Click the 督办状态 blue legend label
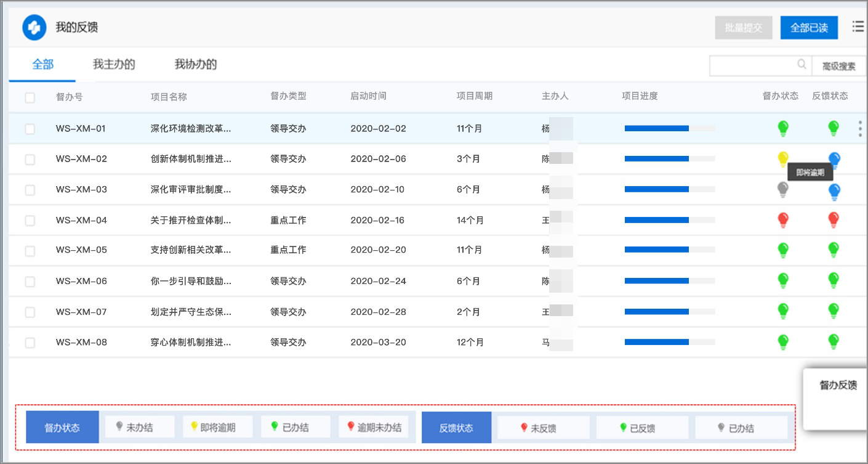This screenshot has width=868, height=464. (62, 427)
